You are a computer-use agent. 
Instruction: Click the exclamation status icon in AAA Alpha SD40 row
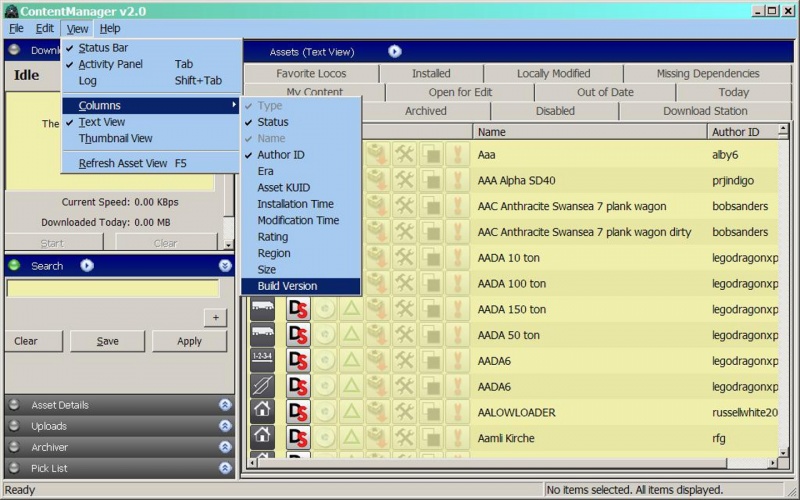click(458, 181)
